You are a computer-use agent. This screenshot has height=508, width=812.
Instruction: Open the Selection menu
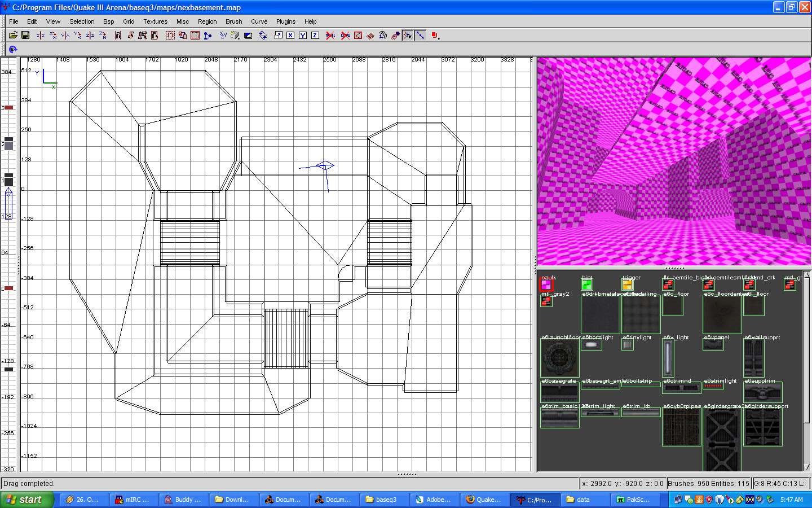(82, 21)
